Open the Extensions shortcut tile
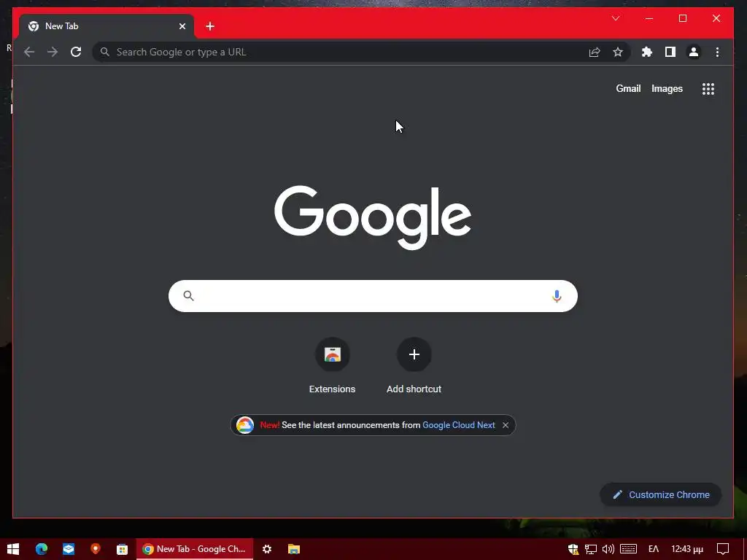 coord(332,366)
